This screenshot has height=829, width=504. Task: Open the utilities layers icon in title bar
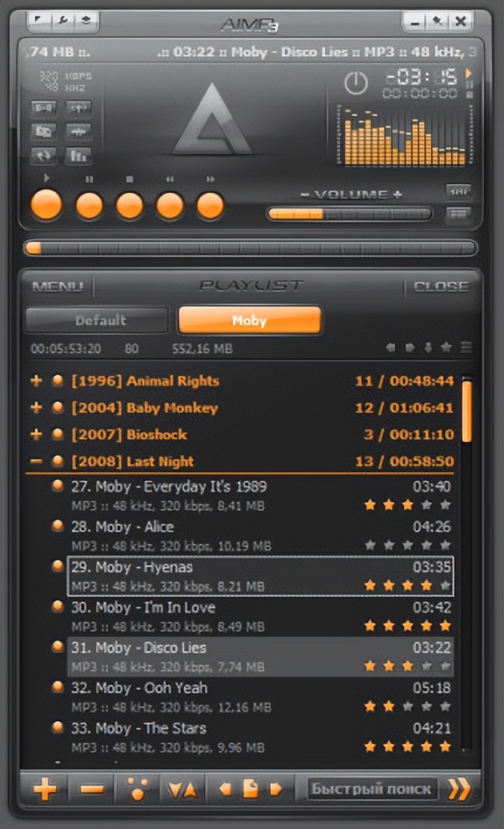(85, 20)
